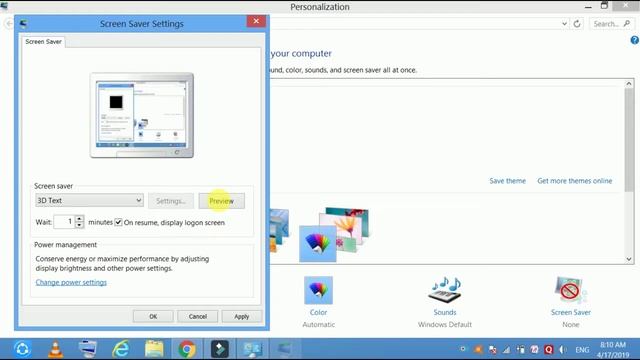
Task: Switch to Personalization window taskbar button
Action: [252, 349]
